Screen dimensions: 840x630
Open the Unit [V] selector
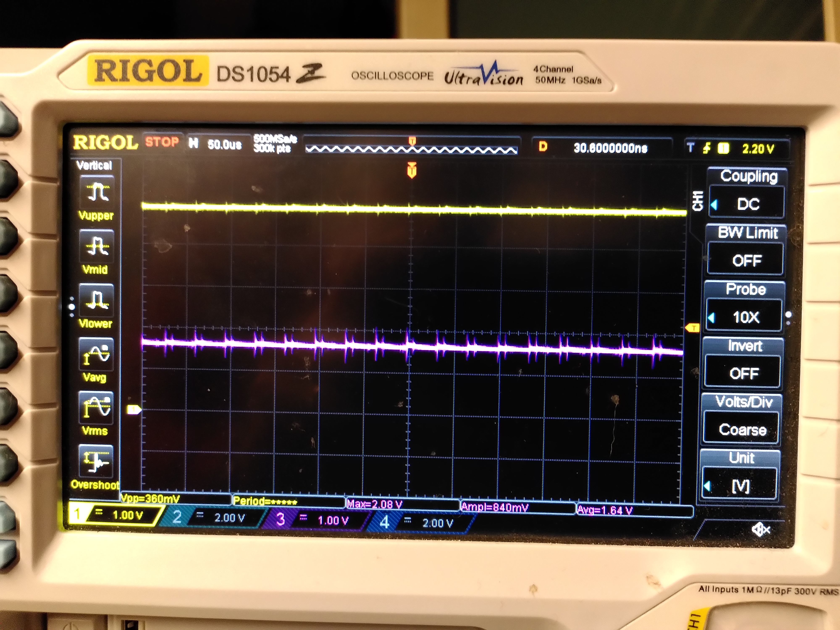(x=740, y=485)
